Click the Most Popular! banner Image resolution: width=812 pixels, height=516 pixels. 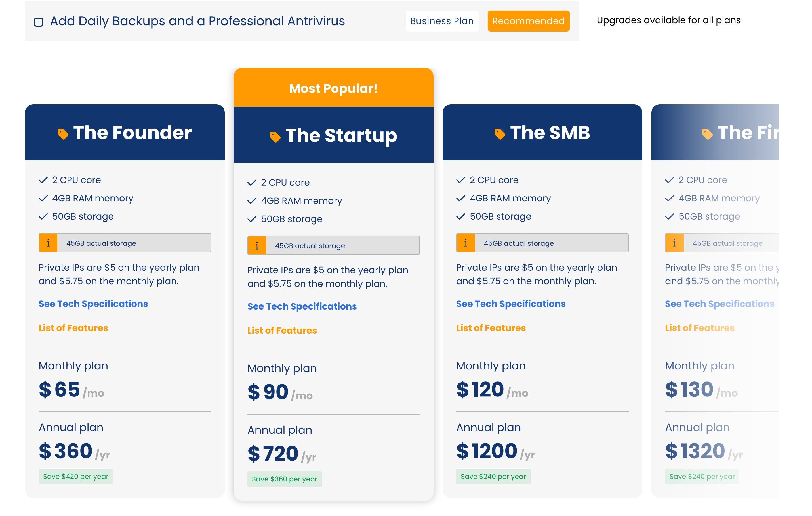pos(333,88)
